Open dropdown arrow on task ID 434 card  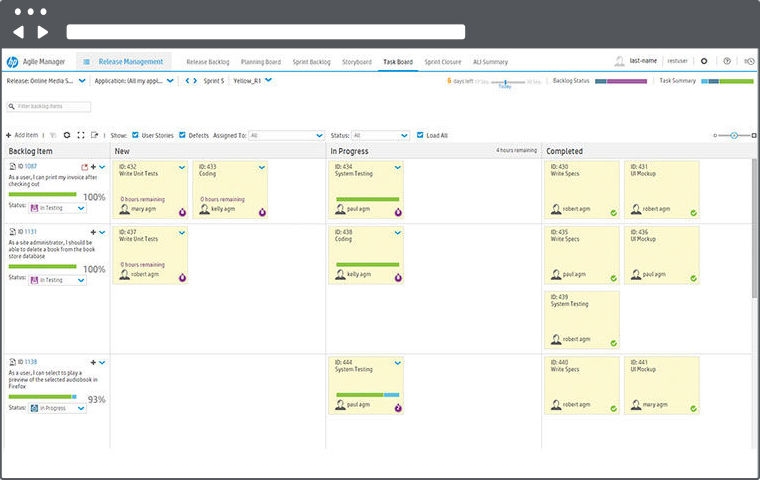(397, 167)
